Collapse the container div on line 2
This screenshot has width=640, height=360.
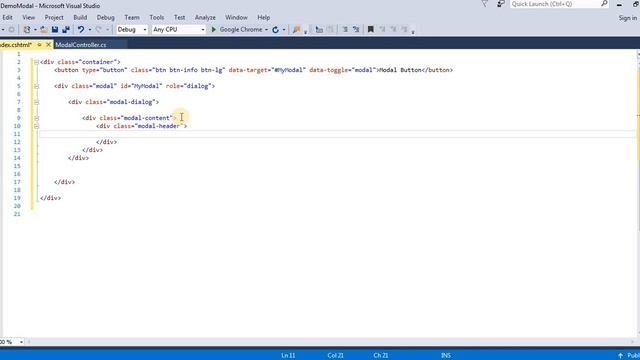[36, 62]
